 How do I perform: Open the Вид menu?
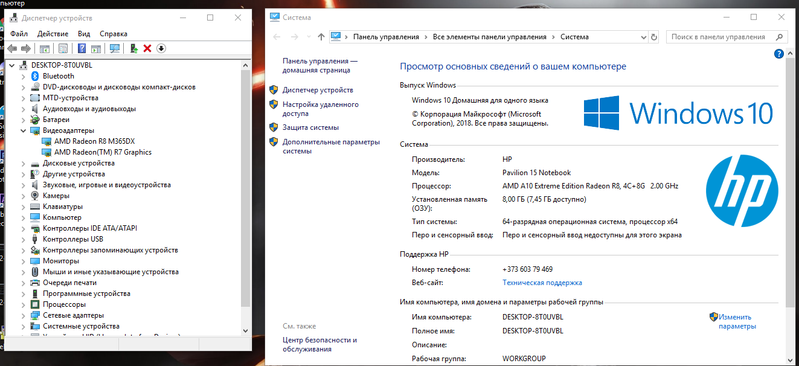(84, 34)
